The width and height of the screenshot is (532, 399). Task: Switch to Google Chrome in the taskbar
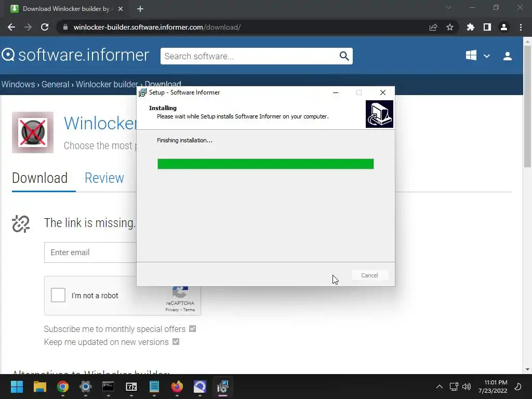63,387
